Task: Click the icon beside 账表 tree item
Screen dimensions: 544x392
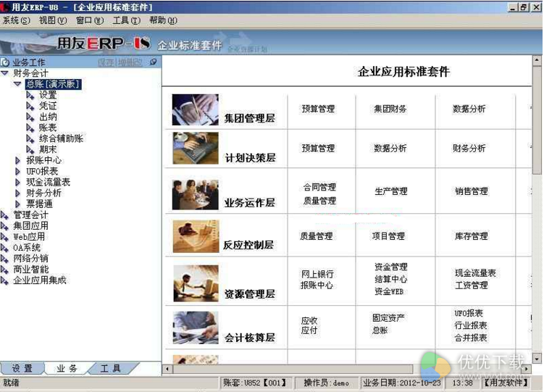Action: 30,128
